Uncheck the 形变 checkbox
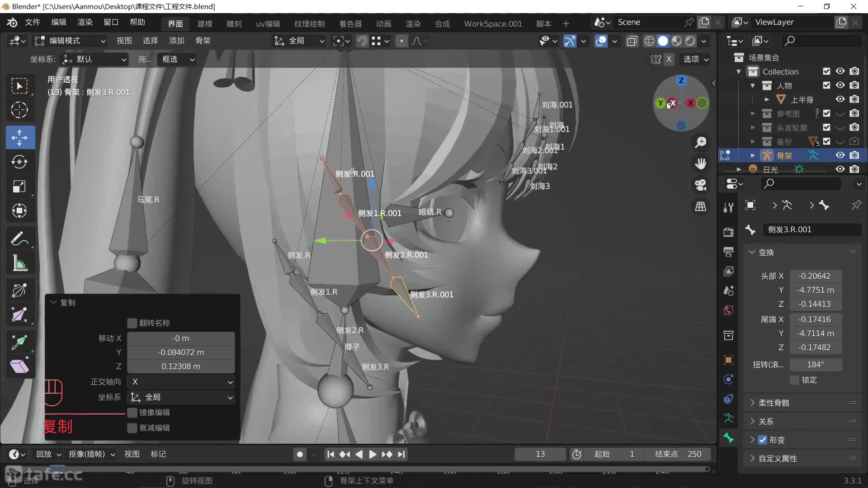The image size is (868, 488). 763,440
